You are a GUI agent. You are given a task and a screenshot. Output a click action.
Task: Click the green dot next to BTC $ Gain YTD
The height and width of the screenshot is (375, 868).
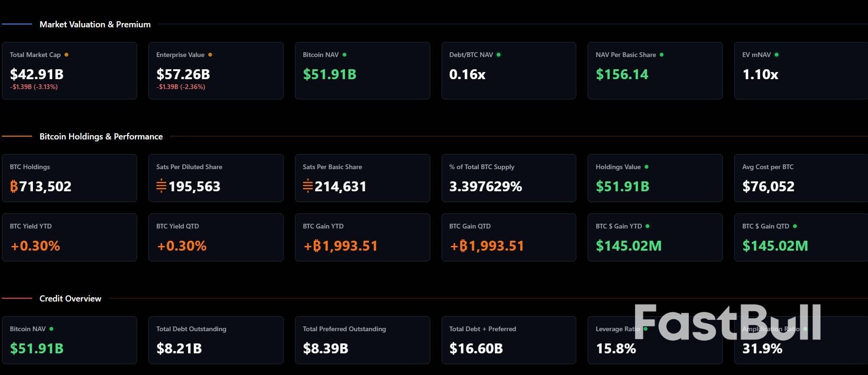tap(647, 226)
